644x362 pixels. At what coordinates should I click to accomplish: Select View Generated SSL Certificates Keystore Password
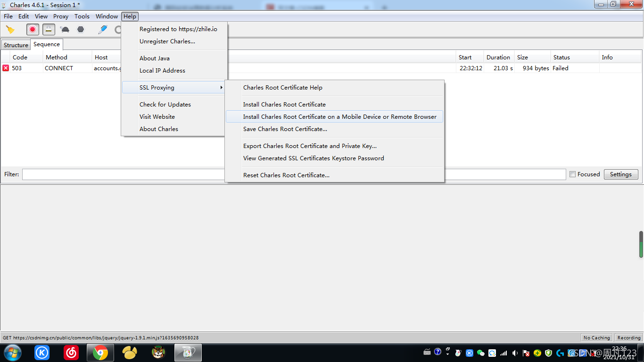coord(334,158)
